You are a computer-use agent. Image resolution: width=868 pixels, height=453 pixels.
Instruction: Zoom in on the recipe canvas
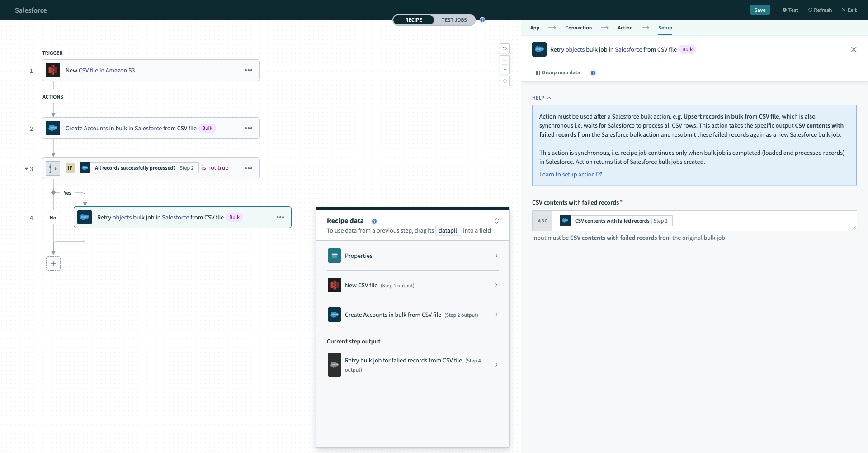(x=505, y=60)
